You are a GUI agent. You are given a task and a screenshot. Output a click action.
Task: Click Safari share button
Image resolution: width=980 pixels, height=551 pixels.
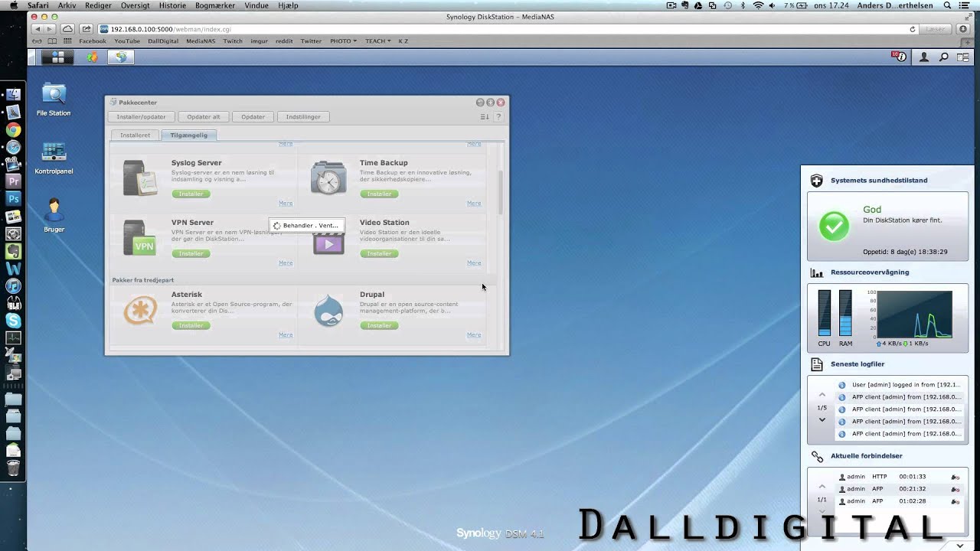tap(87, 29)
